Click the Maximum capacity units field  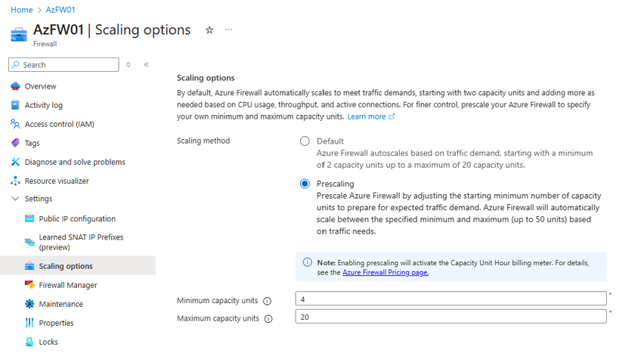450,317
